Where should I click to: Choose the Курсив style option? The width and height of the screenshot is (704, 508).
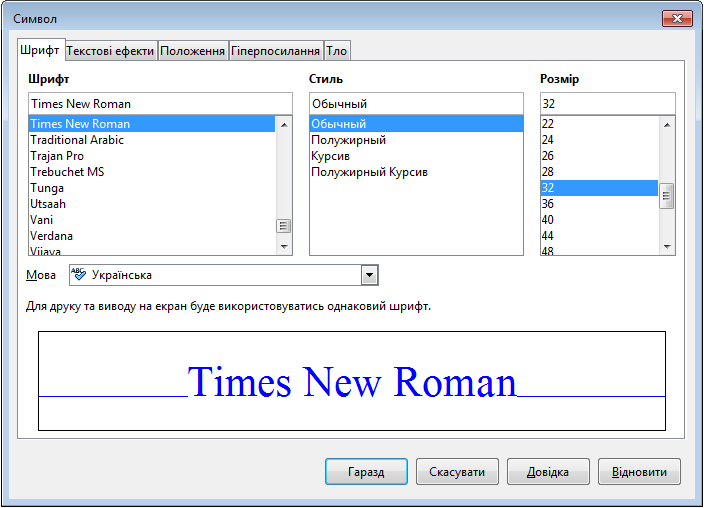(x=330, y=156)
